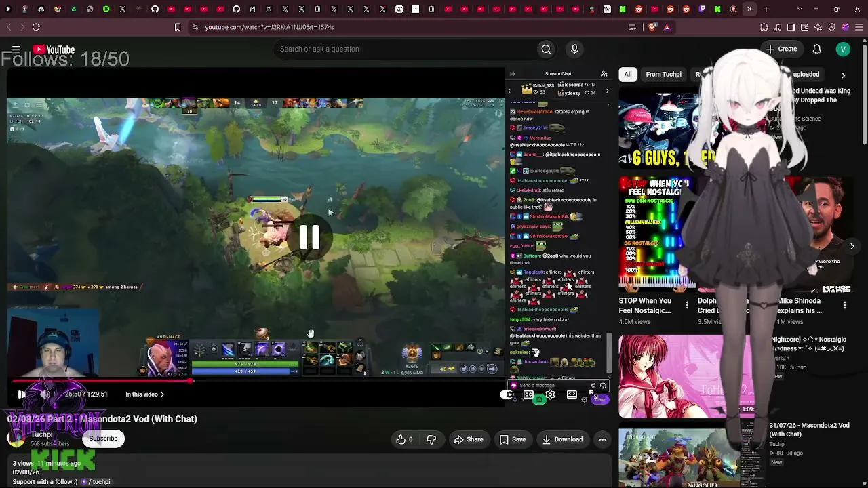Open YouTube notifications bell

tap(817, 49)
